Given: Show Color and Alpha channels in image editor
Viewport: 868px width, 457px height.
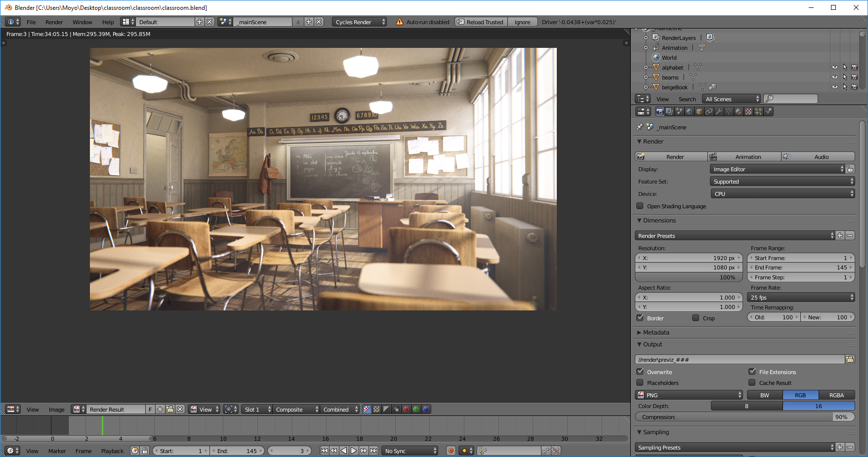Looking at the screenshot, I should (x=367, y=409).
